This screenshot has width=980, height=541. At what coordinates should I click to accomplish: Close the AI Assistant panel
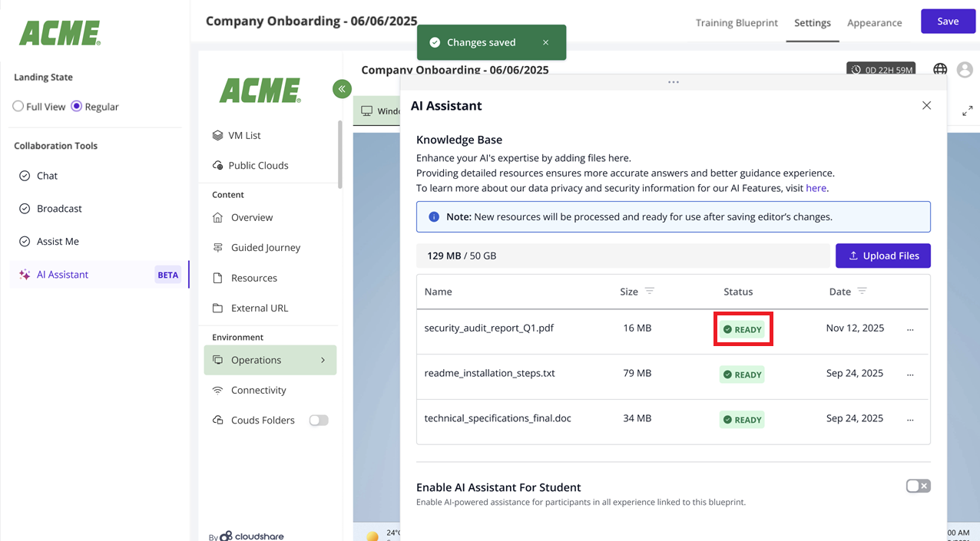tap(926, 105)
